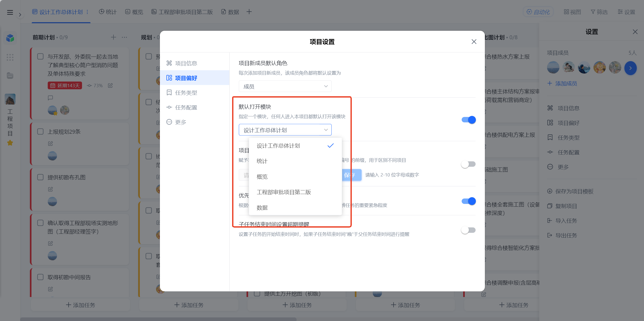Edit the 上报规划29条 task via pencil icon
This screenshot has height=321, width=644.
[x=51, y=143]
